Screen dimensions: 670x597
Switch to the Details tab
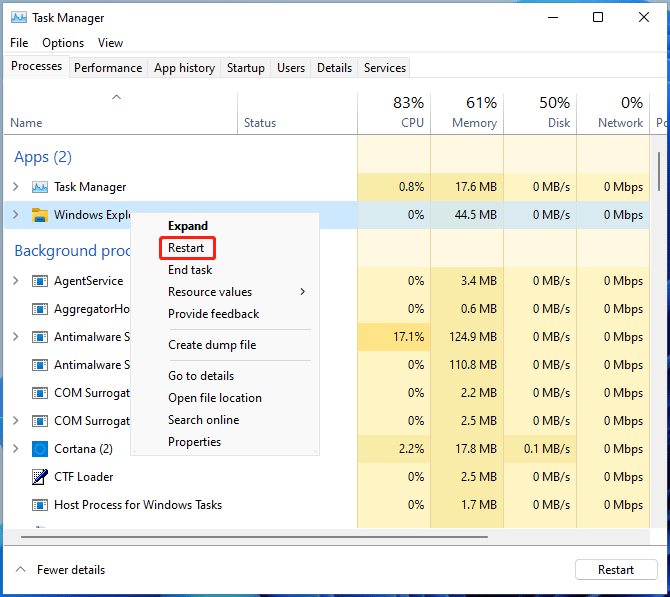click(334, 68)
